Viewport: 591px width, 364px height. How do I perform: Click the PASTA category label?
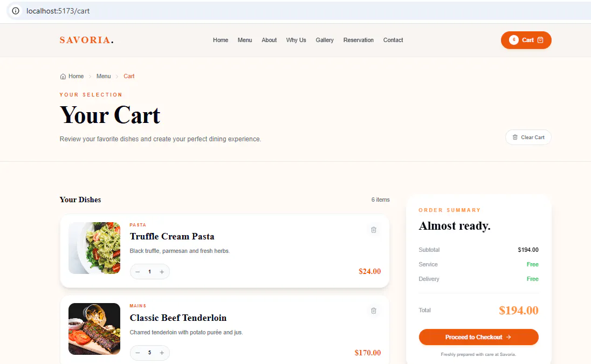(138, 225)
